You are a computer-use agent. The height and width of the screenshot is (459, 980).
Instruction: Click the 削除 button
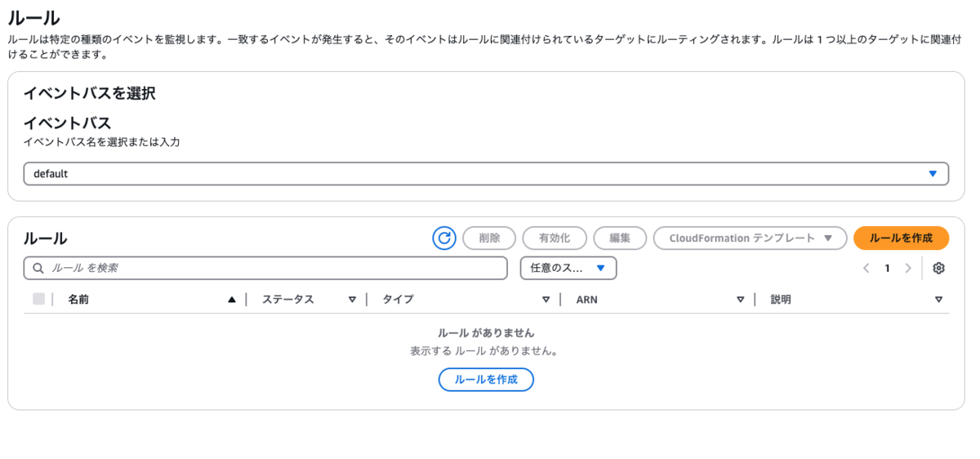[489, 238]
